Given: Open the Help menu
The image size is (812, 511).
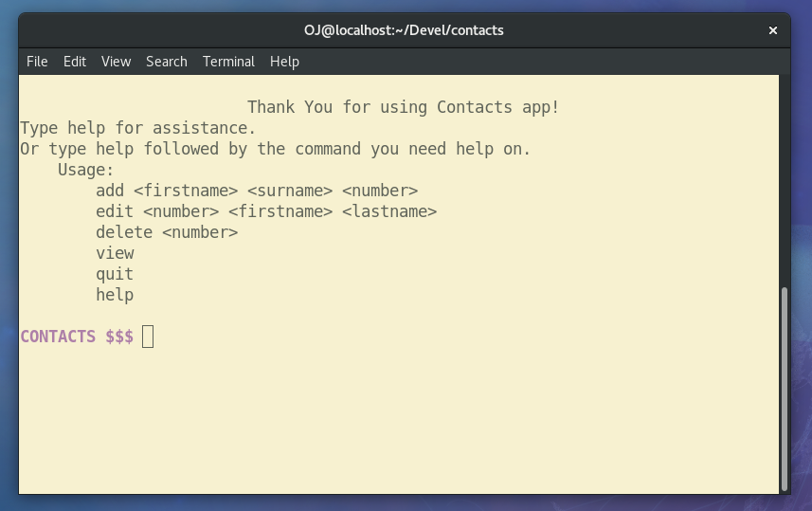Looking at the screenshot, I should (284, 62).
